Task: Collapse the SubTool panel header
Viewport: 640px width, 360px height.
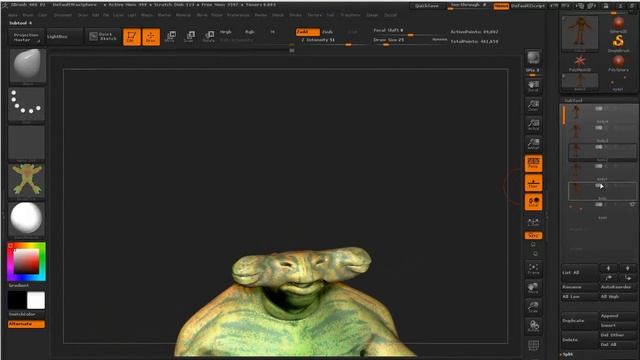Action: (573, 100)
